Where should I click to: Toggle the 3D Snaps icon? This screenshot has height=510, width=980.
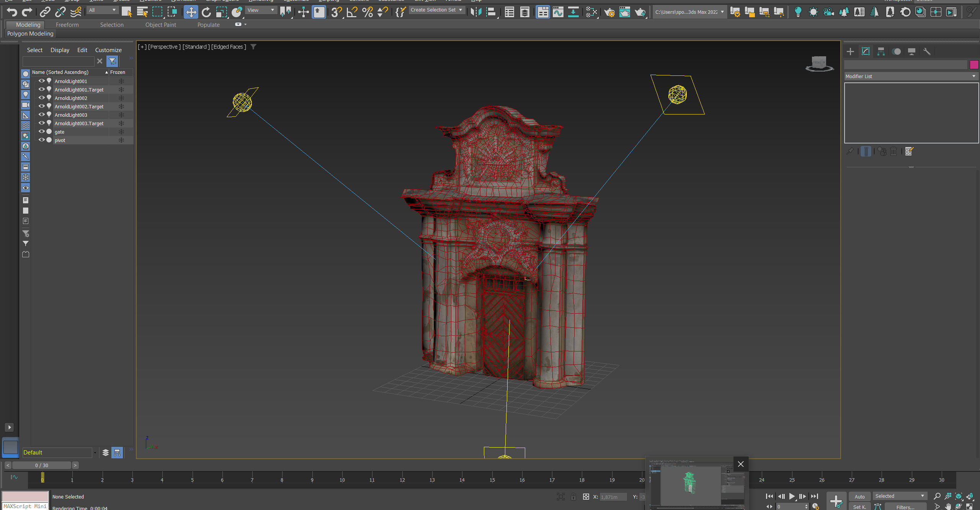(x=336, y=12)
